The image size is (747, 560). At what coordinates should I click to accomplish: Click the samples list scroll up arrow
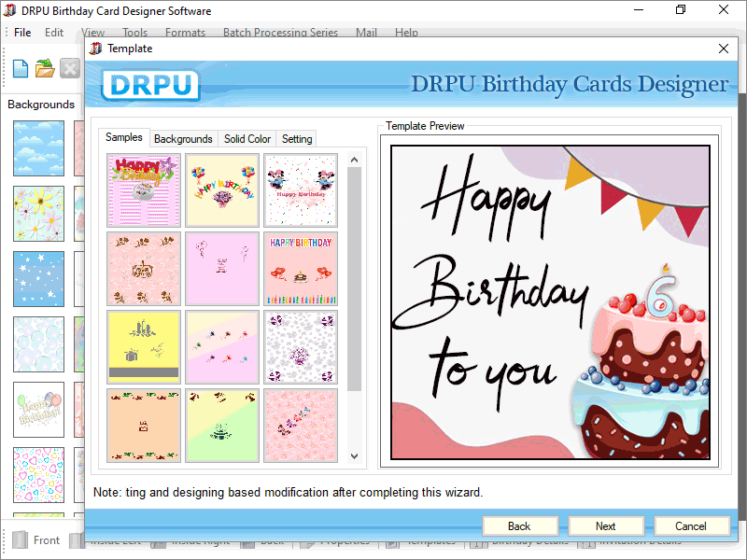(354, 160)
